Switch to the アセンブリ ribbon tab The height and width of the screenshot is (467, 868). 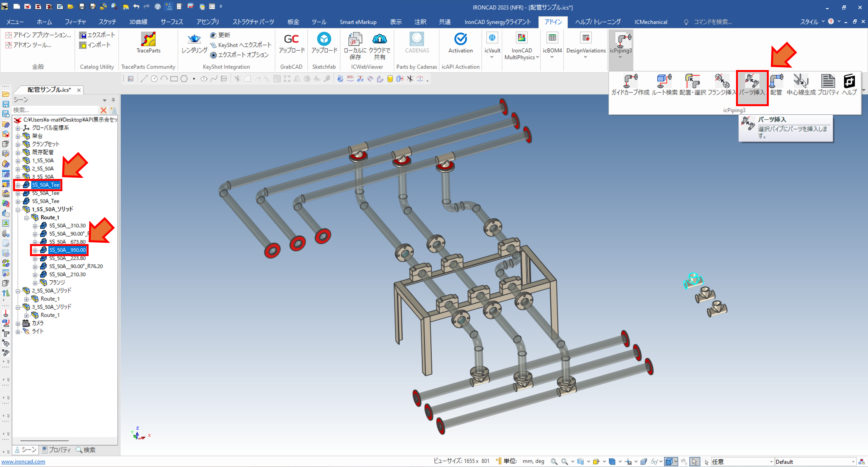208,22
